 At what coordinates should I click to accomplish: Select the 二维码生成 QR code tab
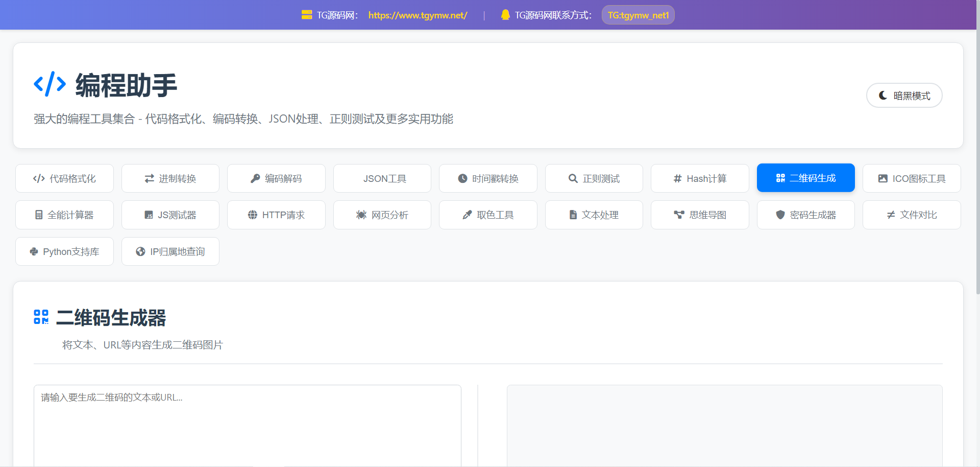[805, 178]
